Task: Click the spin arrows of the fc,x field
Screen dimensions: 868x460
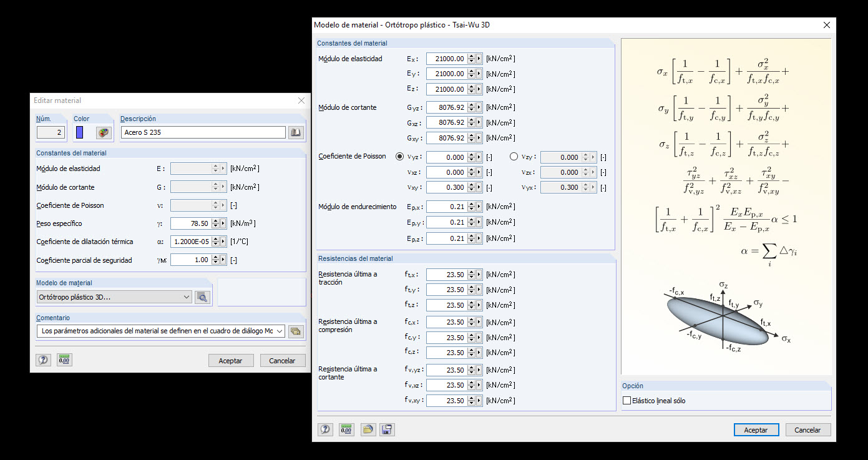Action: 471,322
